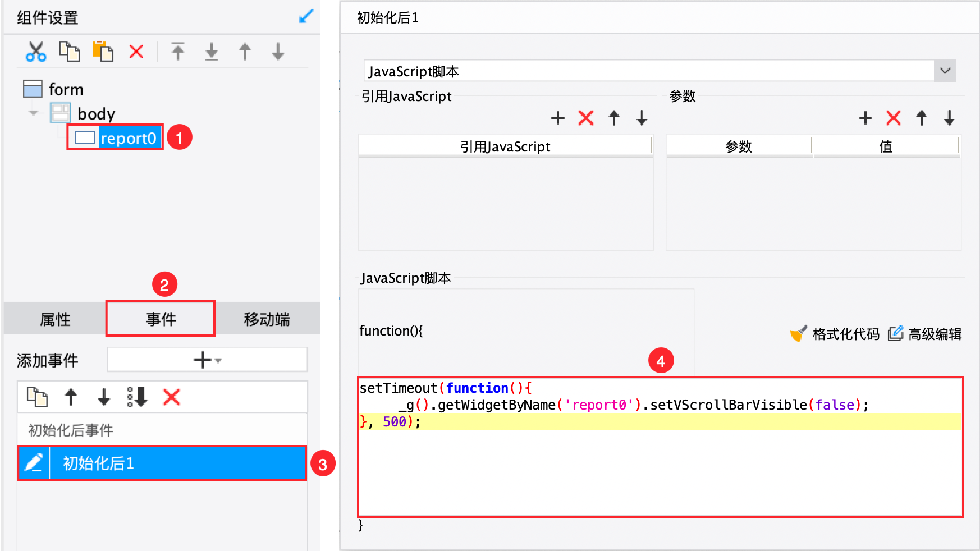The image size is (980, 551).
Task: Click the cut scissors icon in component toolbar
Action: (36, 52)
